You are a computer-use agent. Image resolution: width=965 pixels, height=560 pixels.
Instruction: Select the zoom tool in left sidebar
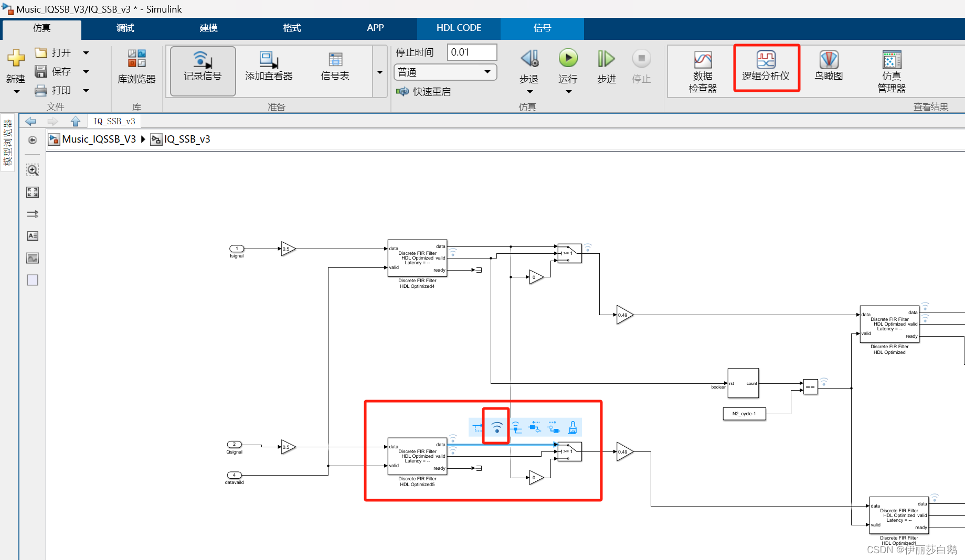[x=32, y=169]
